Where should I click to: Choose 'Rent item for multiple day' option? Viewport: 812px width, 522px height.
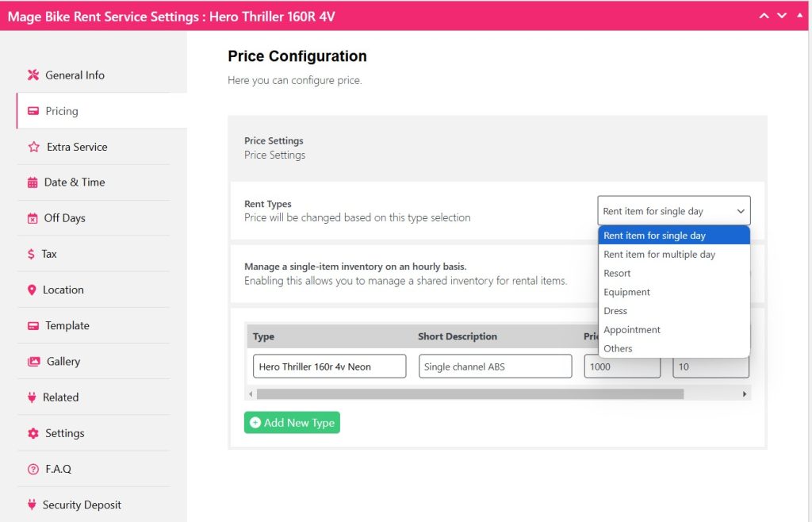pos(659,255)
